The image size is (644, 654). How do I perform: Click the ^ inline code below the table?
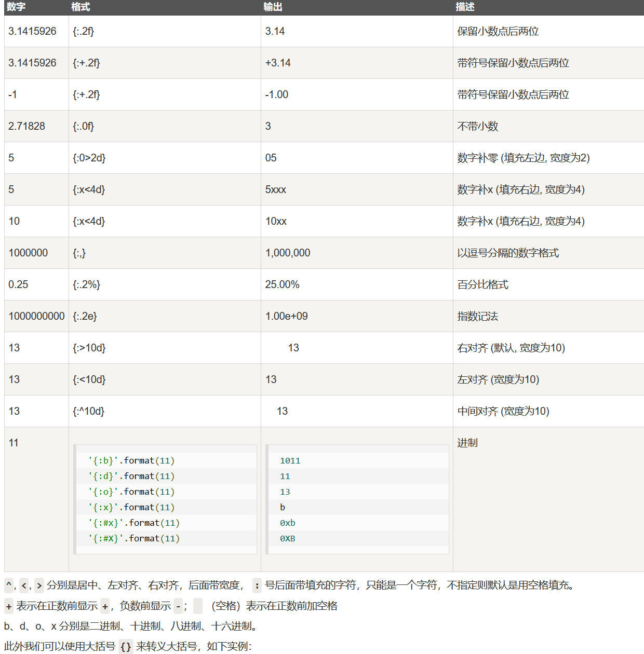[9, 585]
